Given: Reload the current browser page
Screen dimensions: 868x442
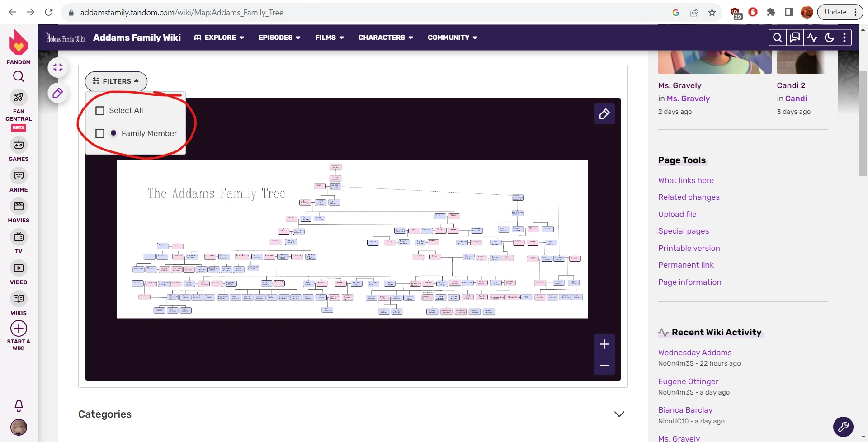Looking at the screenshot, I should (x=48, y=12).
